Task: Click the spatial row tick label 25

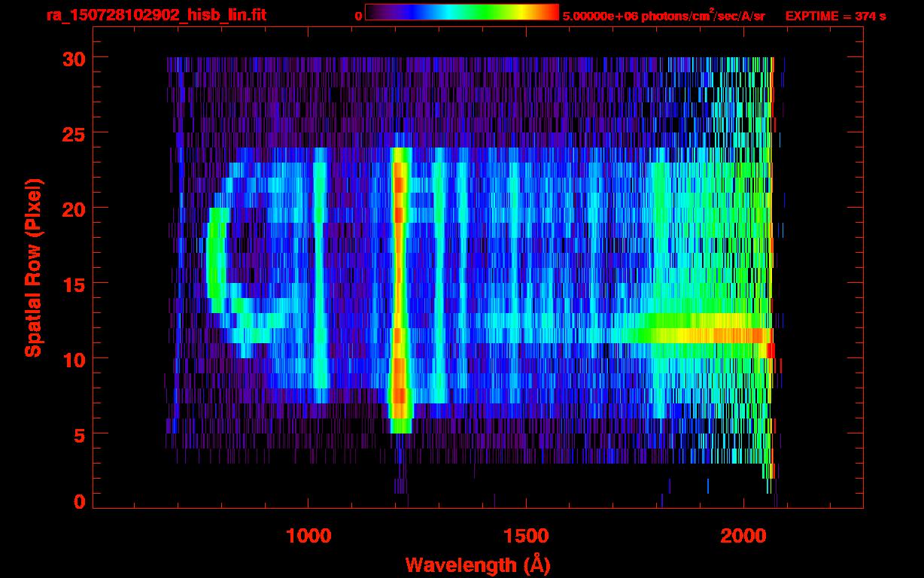Action: pos(73,133)
